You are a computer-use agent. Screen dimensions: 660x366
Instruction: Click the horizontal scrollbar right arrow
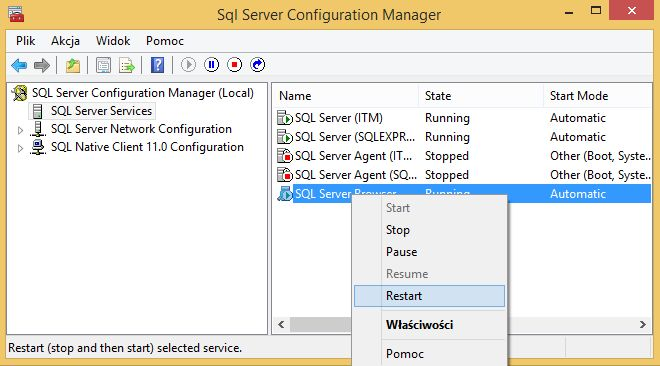pyautogui.click(x=643, y=324)
